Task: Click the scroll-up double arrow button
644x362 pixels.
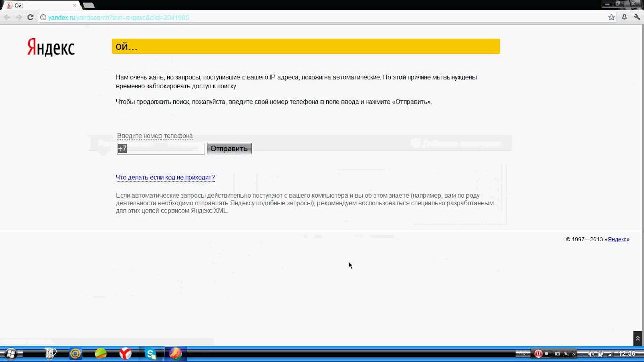Action: click(638, 338)
